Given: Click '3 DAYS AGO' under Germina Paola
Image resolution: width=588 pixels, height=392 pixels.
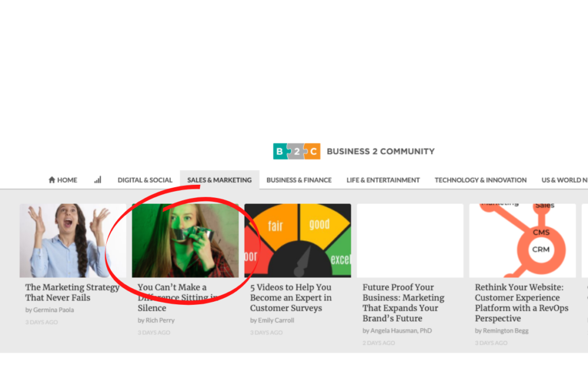Looking at the screenshot, I should click(41, 323).
